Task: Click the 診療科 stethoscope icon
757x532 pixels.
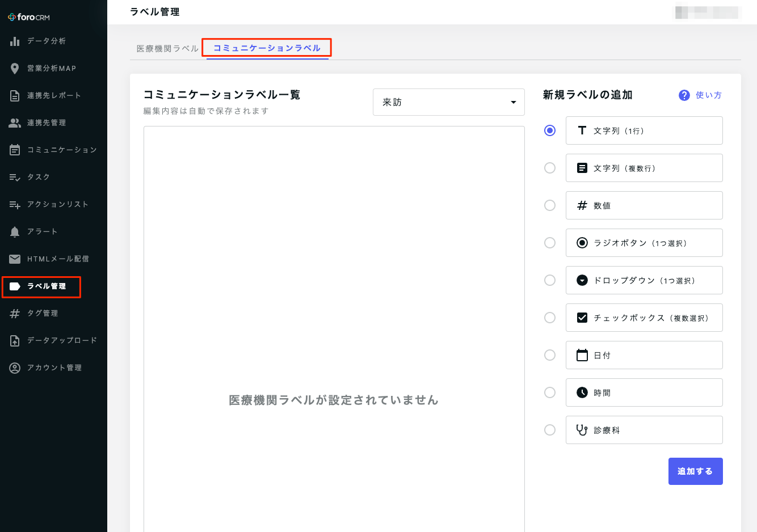Action: coord(582,430)
